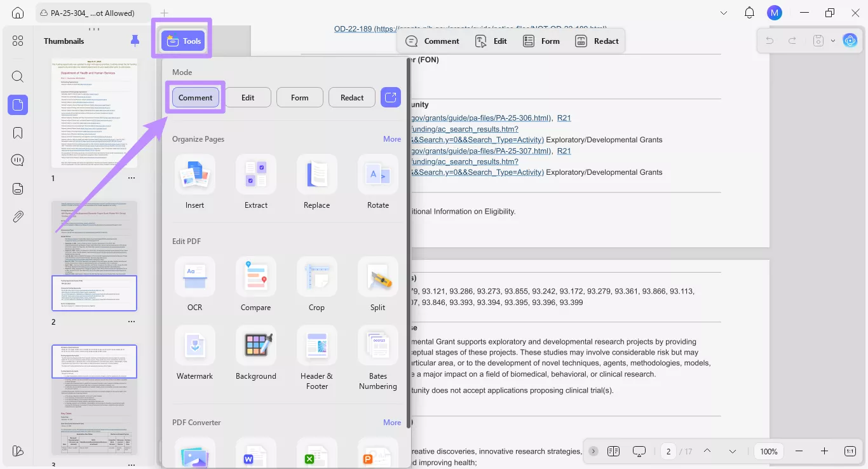Viewport: 868px width, 469px height.
Task: Select the Crop tool
Action: (316, 284)
